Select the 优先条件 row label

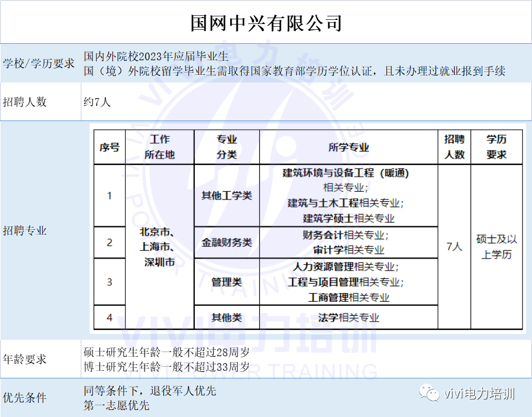pyautogui.click(x=25, y=398)
